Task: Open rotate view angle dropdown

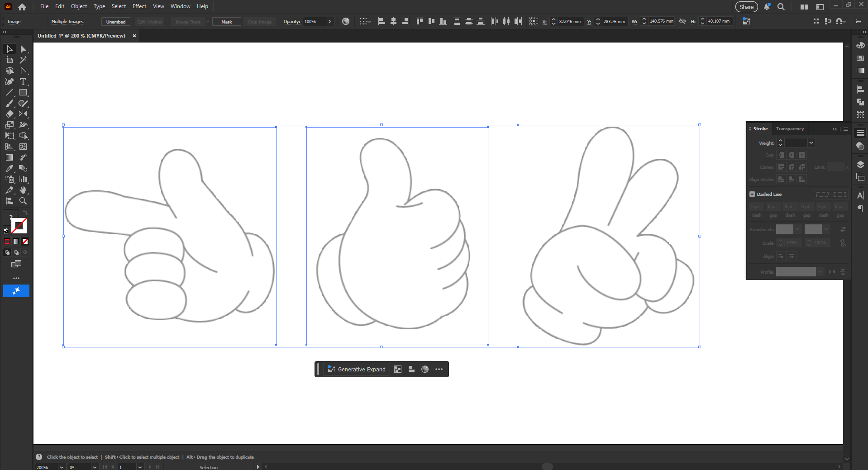Action: (x=95, y=467)
